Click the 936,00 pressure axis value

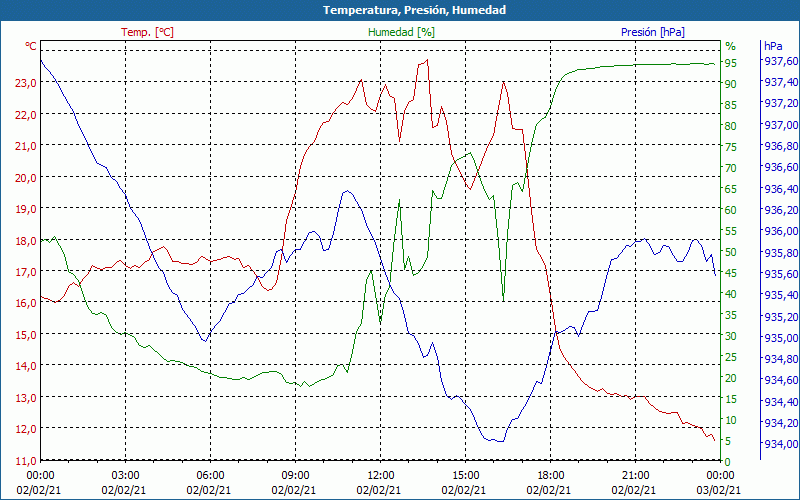pos(781,231)
